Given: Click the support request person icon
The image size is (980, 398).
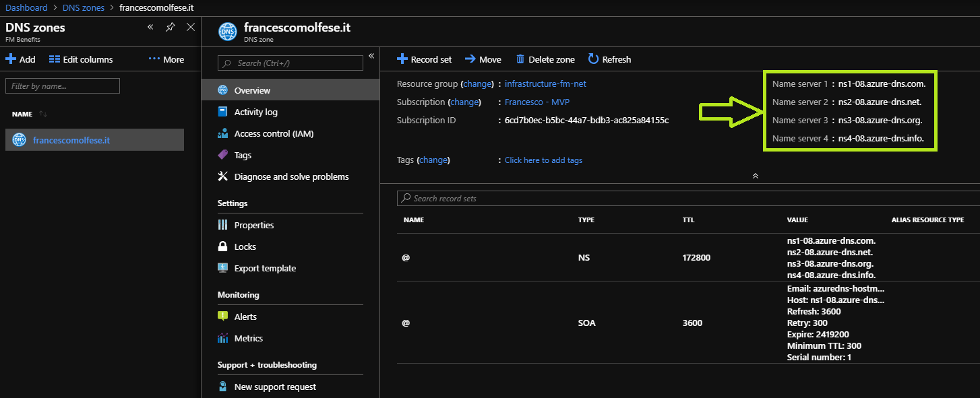Looking at the screenshot, I should (223, 387).
